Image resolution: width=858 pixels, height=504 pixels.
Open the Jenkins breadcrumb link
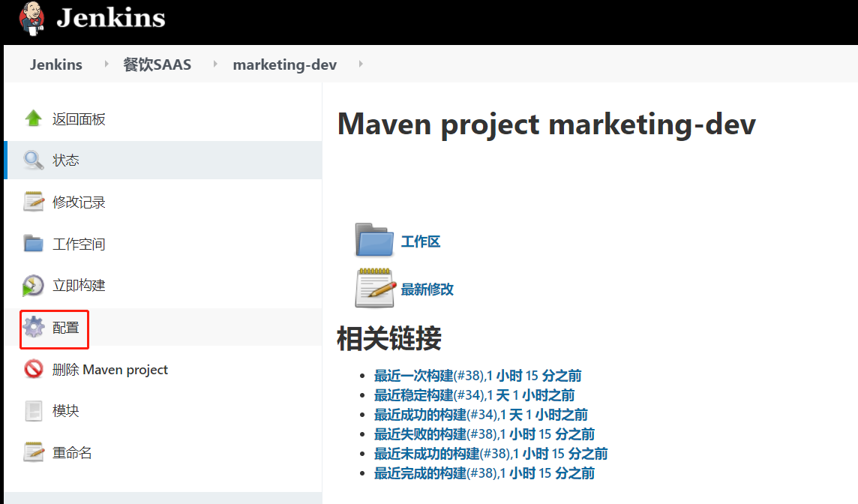(x=55, y=64)
